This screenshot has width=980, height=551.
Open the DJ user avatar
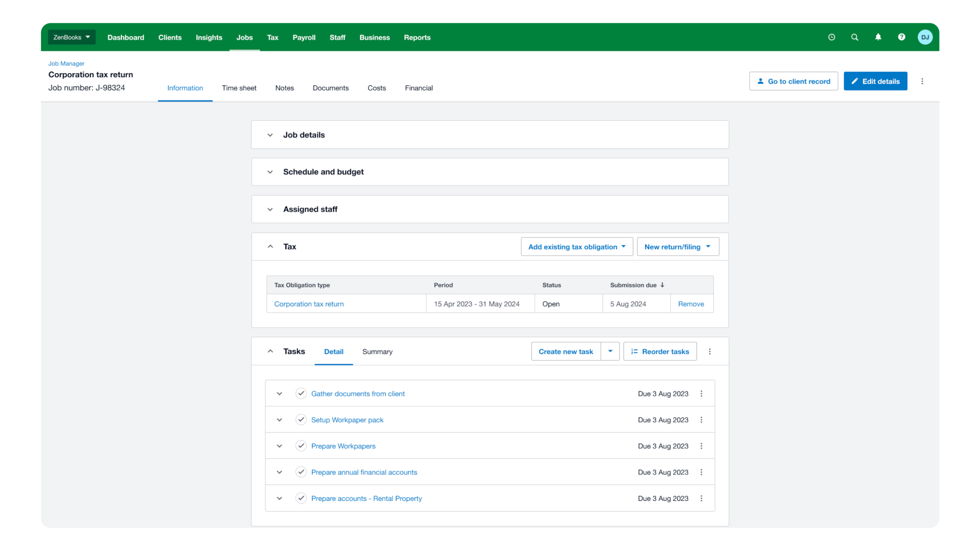[x=925, y=37]
